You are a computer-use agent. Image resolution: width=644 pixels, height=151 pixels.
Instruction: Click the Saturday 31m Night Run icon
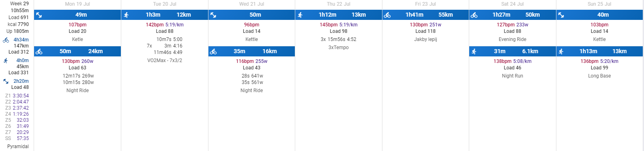474,52
